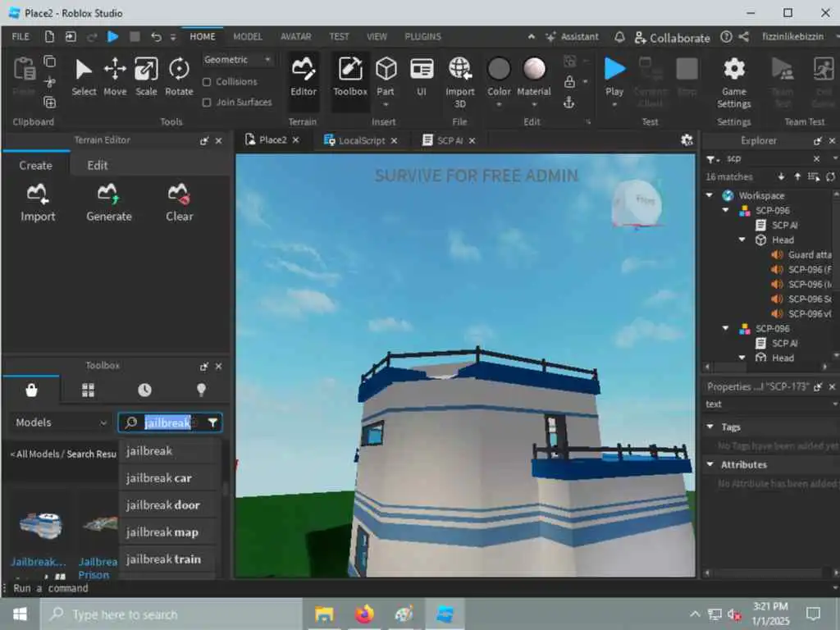This screenshot has height=630, width=840.
Task: Click the Explorer filter funnel icon
Action: (712, 159)
